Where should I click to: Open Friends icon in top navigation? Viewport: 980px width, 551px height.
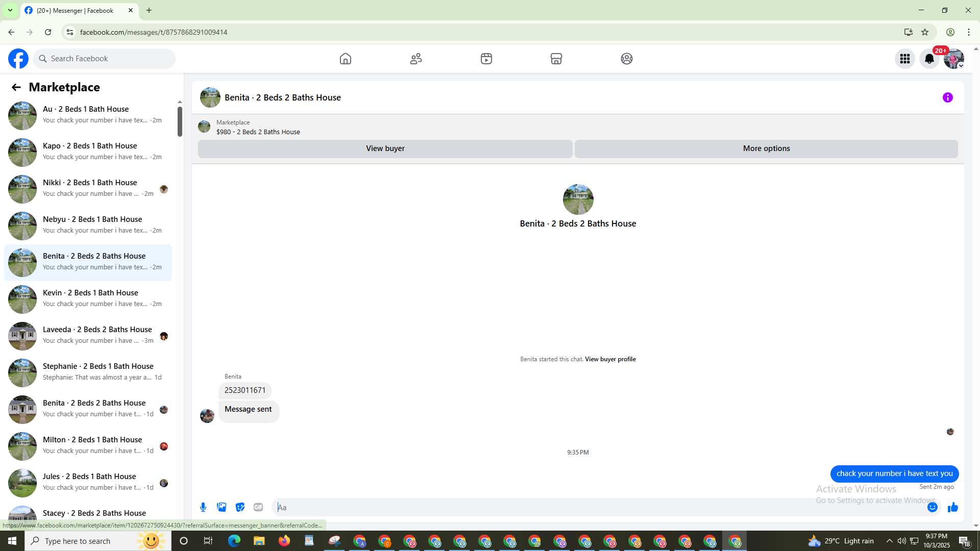coord(416,59)
